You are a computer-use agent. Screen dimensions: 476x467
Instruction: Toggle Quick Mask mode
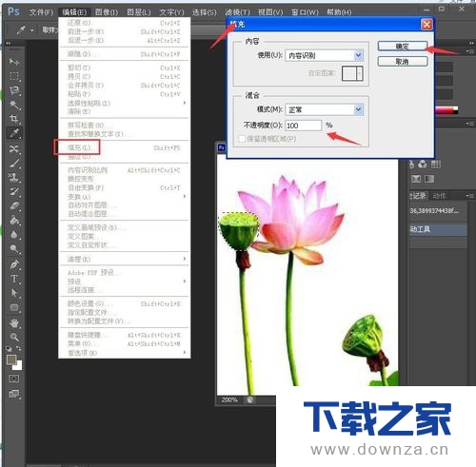[x=14, y=379]
